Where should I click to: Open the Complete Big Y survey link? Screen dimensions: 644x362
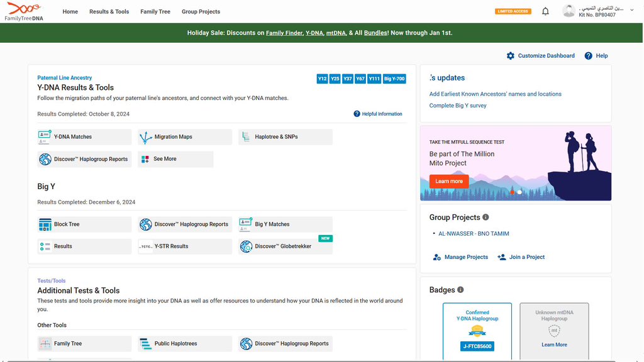tap(458, 106)
